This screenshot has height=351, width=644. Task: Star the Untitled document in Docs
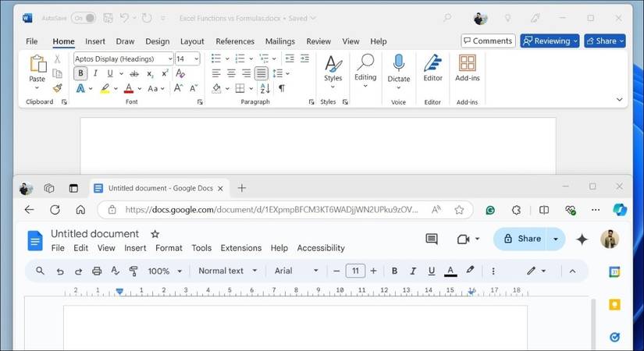coord(155,234)
